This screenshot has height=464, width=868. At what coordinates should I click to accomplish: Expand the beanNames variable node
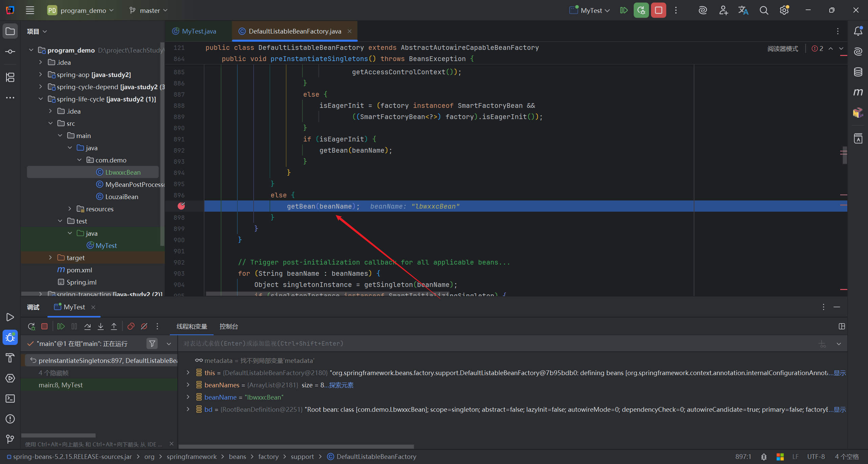click(188, 385)
